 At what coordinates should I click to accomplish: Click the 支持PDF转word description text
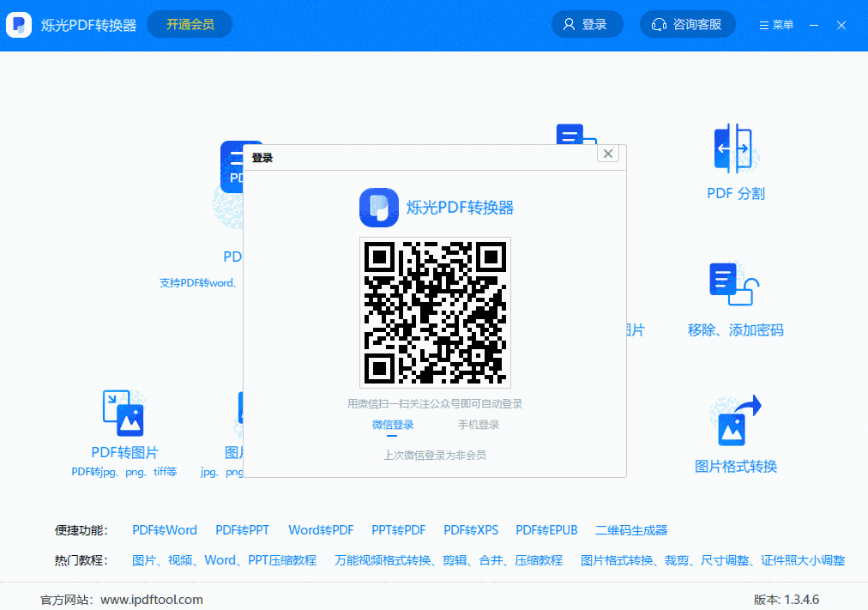[198, 283]
